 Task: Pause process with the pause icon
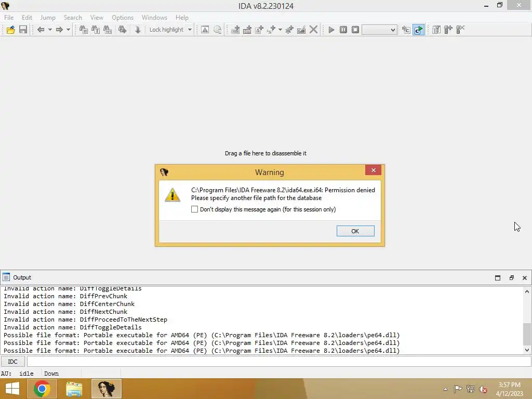pos(343,30)
